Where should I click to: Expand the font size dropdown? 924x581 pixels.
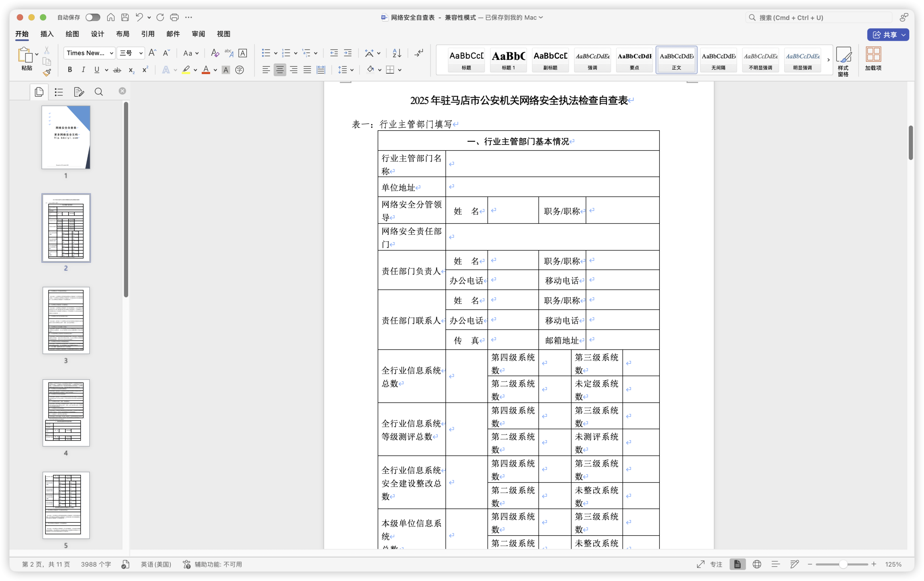click(140, 53)
